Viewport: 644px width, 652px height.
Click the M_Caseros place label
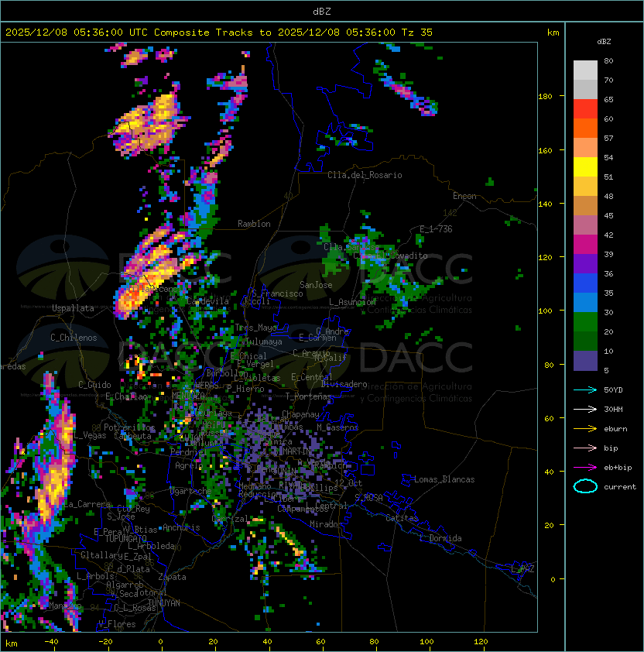pyautogui.click(x=337, y=427)
